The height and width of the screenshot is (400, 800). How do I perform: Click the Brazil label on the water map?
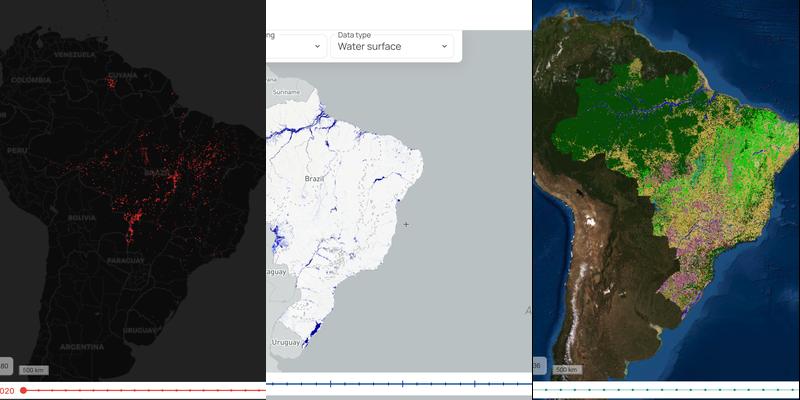[x=315, y=177]
